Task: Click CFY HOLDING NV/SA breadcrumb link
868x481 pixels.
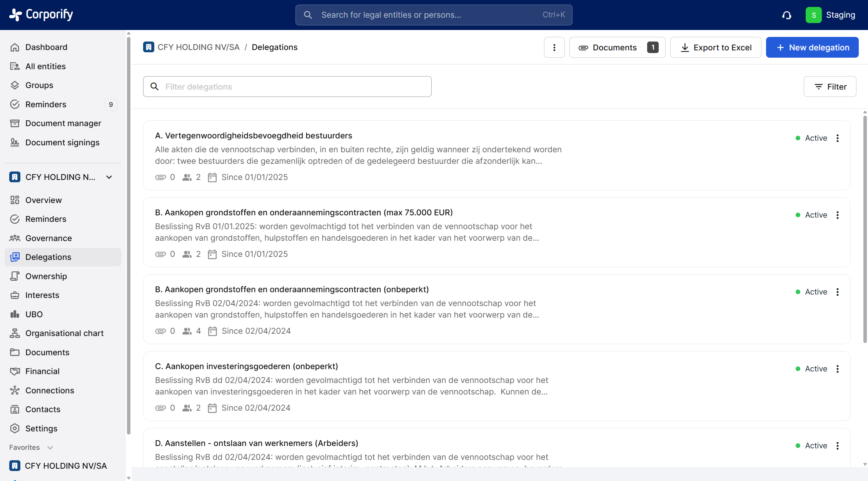Action: [198, 47]
